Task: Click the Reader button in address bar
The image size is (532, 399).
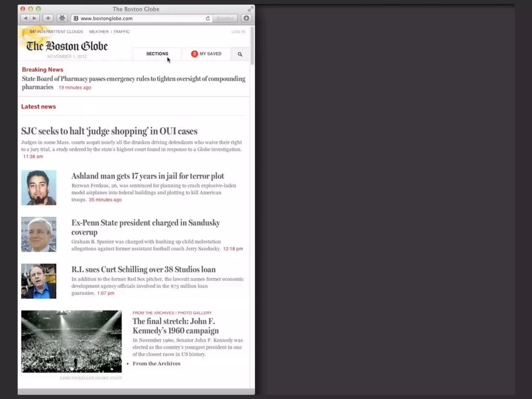Action: [x=225, y=18]
